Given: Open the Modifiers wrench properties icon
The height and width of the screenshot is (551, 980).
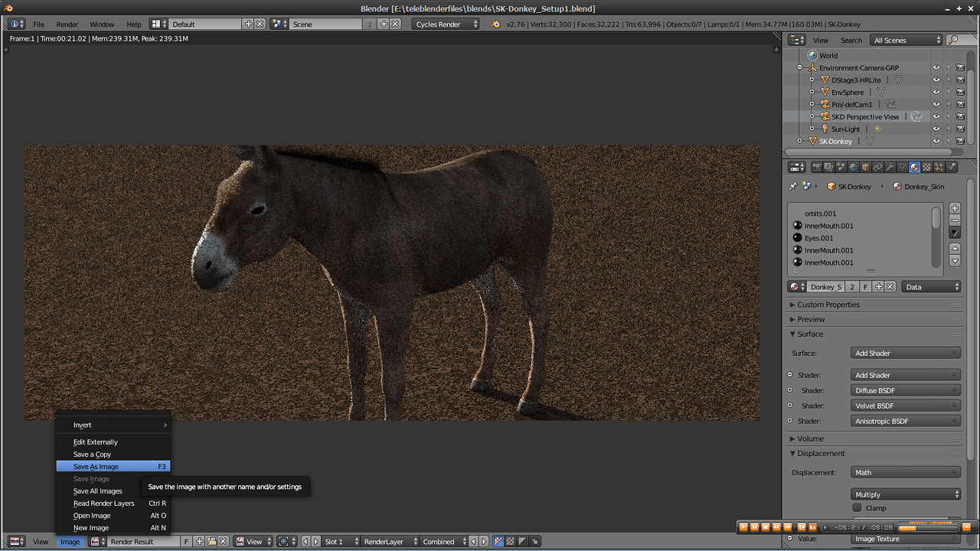Looking at the screenshot, I should pos(890,167).
